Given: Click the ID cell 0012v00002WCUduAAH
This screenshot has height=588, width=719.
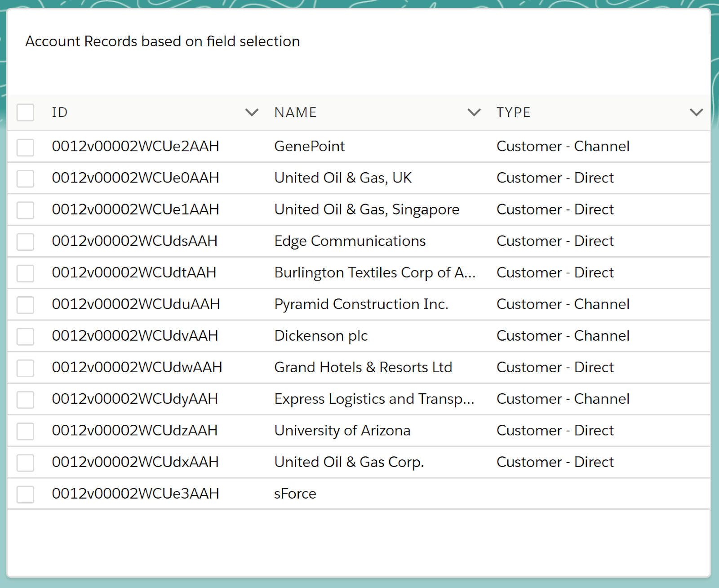Looking at the screenshot, I should [x=136, y=304].
